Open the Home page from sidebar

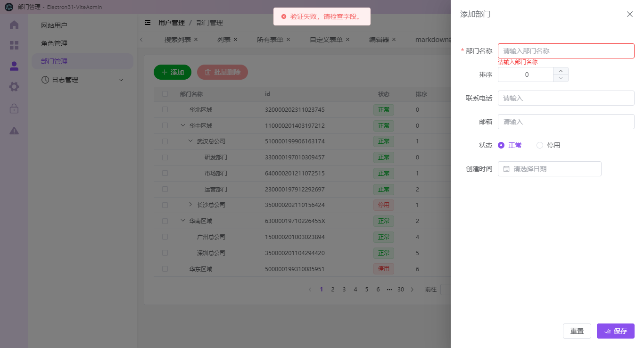point(14,25)
